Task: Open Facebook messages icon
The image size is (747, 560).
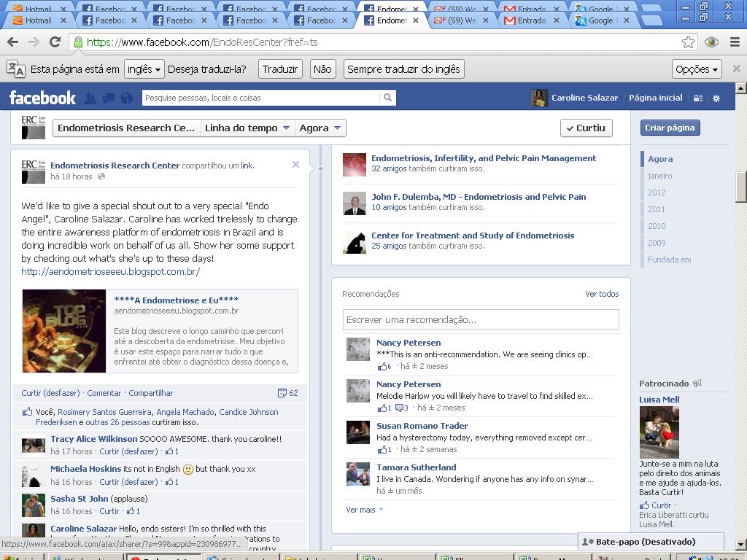Action: click(109, 98)
